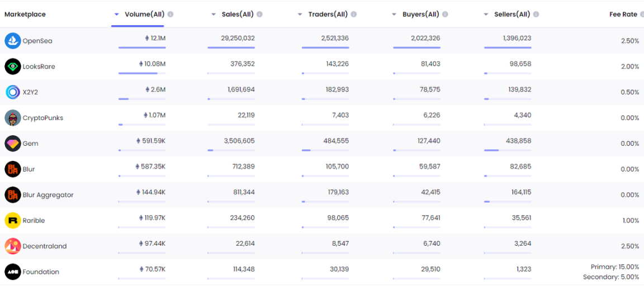Click the Decentraland logo icon
Viewport: 644px width, 286px height.
[12, 246]
